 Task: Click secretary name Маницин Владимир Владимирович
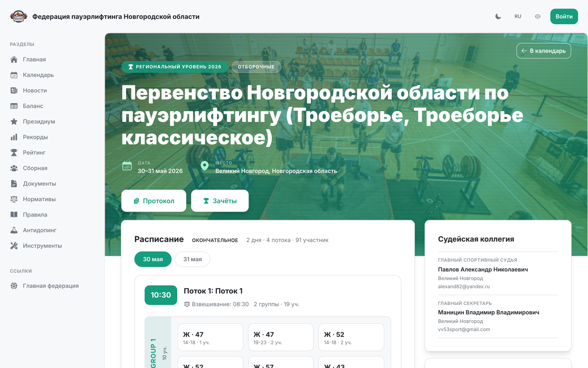coord(489,312)
